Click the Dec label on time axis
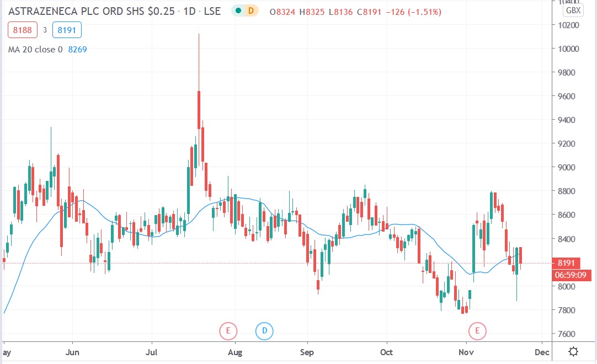597x364 pixels. pos(542,352)
